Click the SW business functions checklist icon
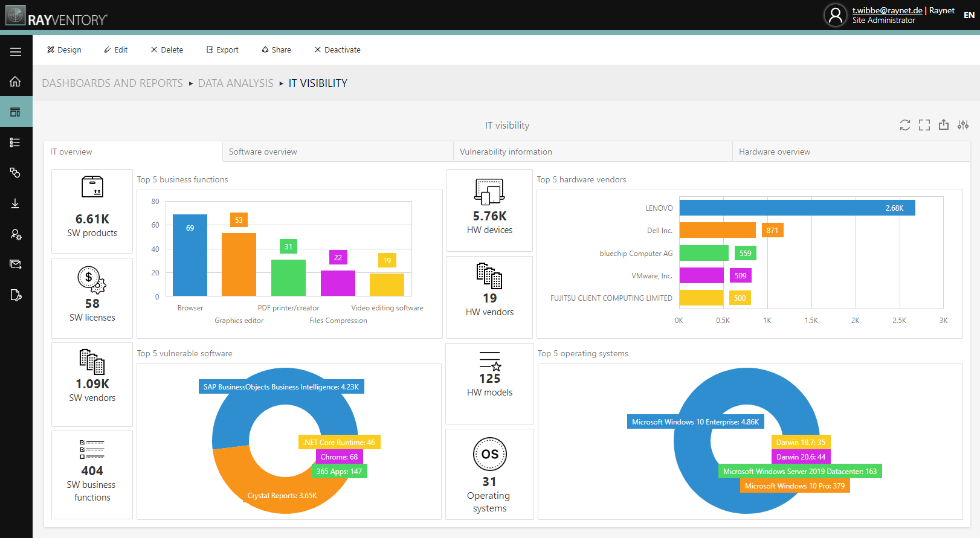980x538 pixels. (92, 449)
